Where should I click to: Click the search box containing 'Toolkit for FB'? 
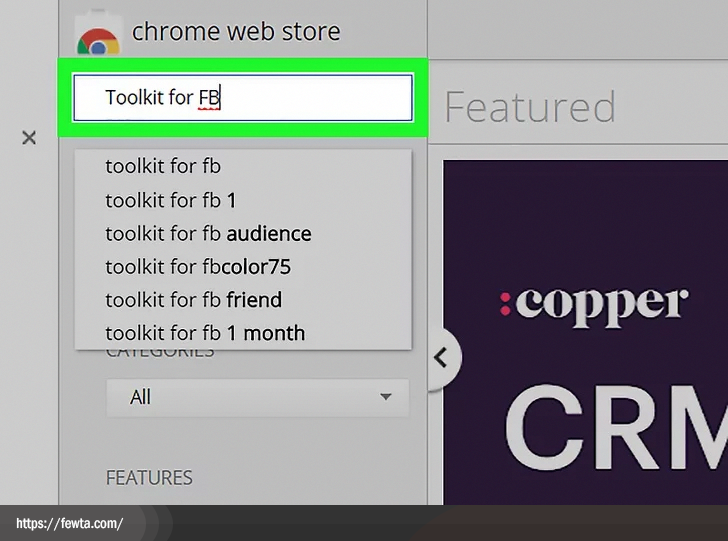tap(243, 98)
